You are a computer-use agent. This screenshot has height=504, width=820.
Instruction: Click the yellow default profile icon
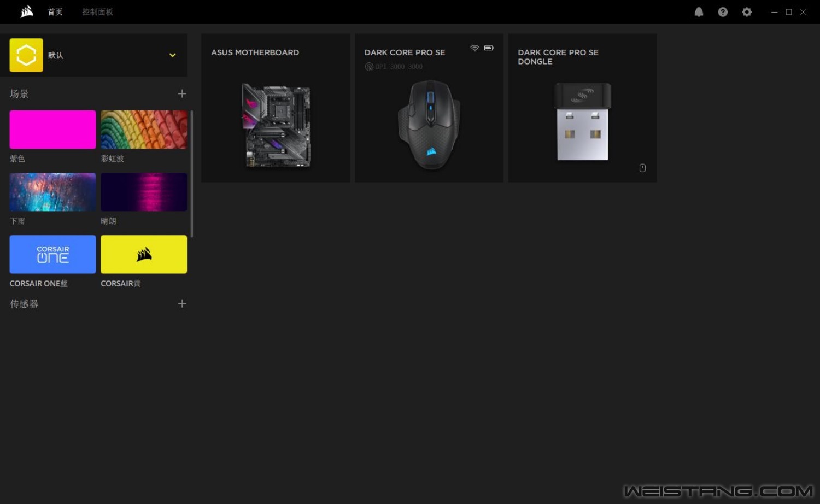pyautogui.click(x=26, y=55)
